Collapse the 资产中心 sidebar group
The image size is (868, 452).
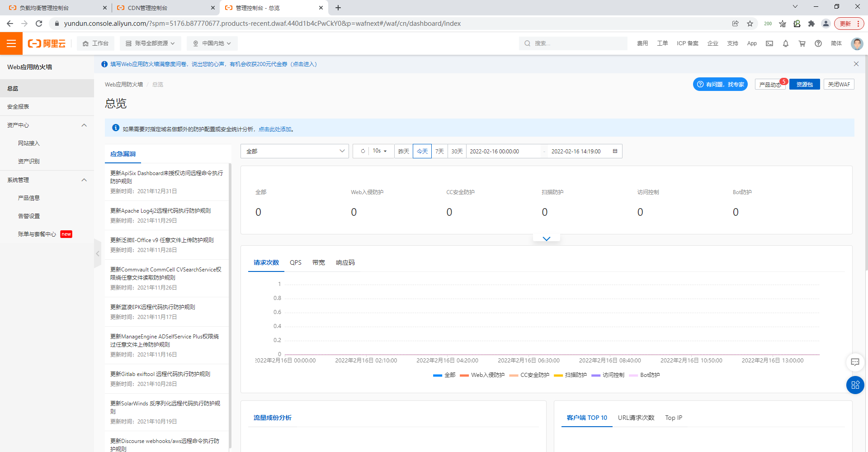pos(84,125)
